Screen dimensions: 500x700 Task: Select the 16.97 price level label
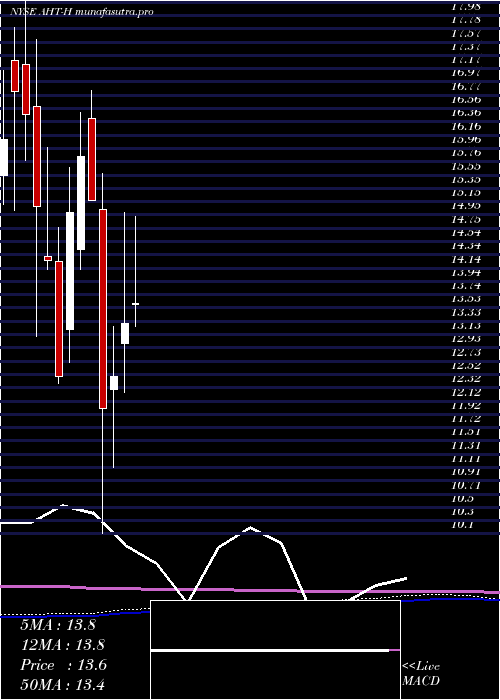pos(466,73)
